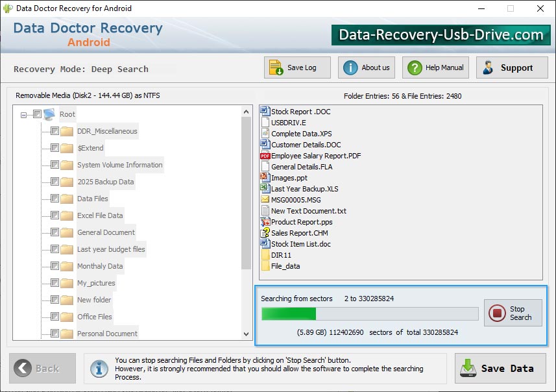Click the help-book icon for Sales Report.CHM
The image size is (556, 392).
(x=264, y=233)
